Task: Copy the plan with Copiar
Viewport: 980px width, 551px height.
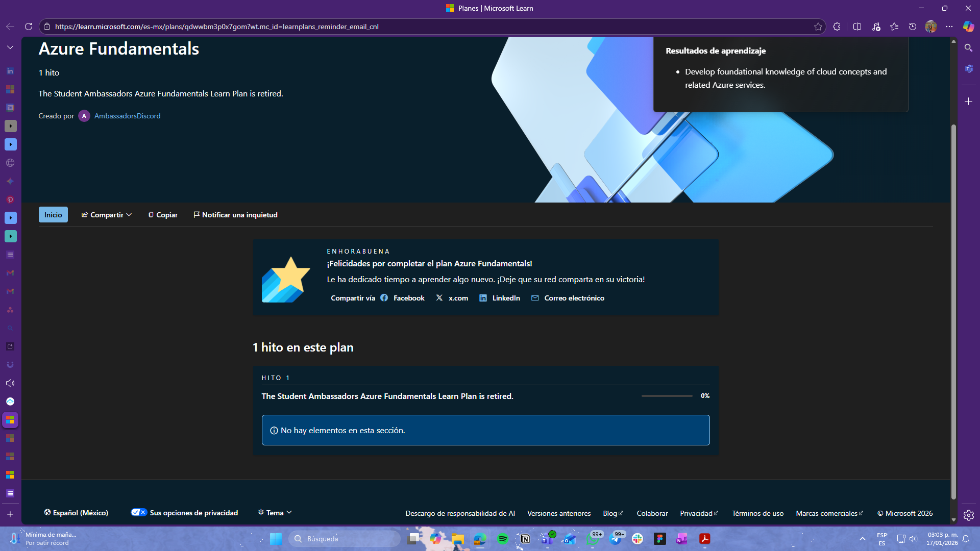Action: (163, 215)
